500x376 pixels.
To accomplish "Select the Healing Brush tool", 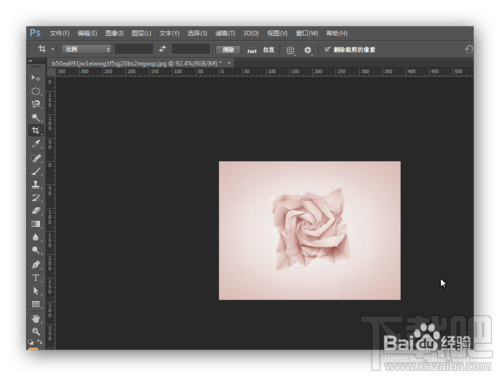I will click(36, 158).
